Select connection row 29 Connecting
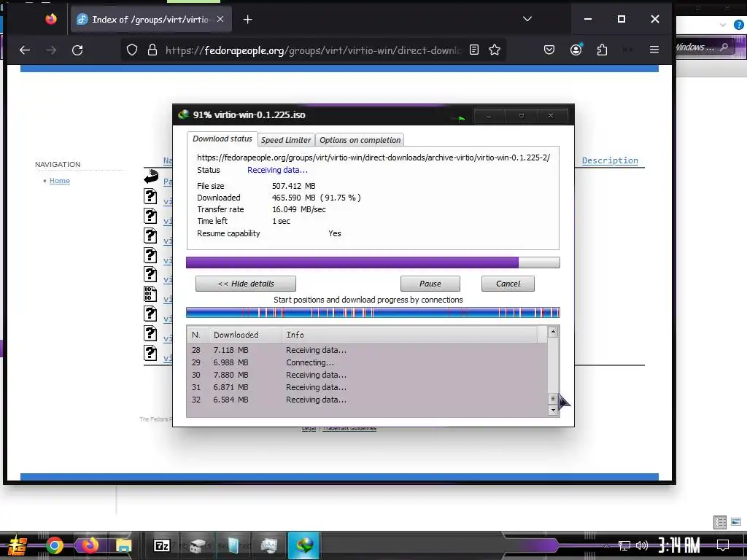The image size is (747, 560). 367,362
